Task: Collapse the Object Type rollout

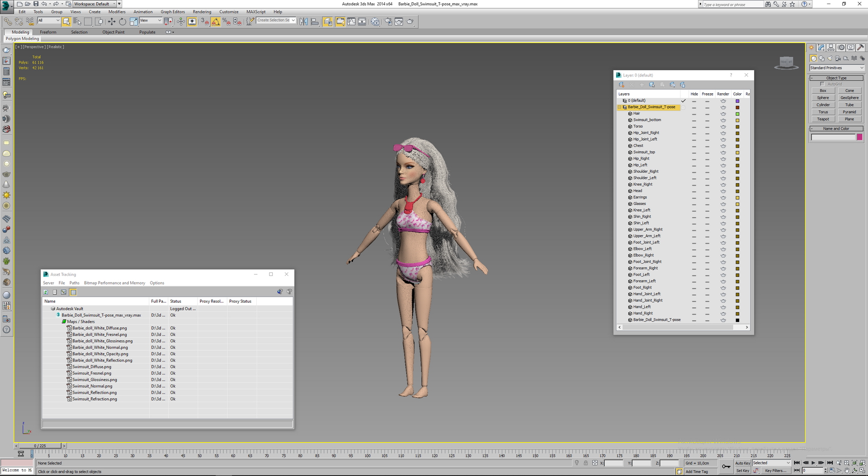Action: [x=837, y=78]
